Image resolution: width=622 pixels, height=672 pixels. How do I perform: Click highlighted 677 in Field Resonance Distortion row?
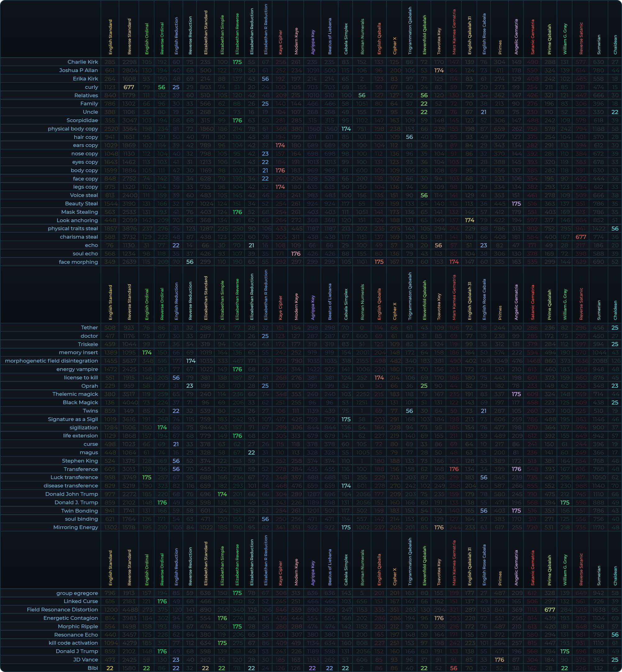coord(549,610)
